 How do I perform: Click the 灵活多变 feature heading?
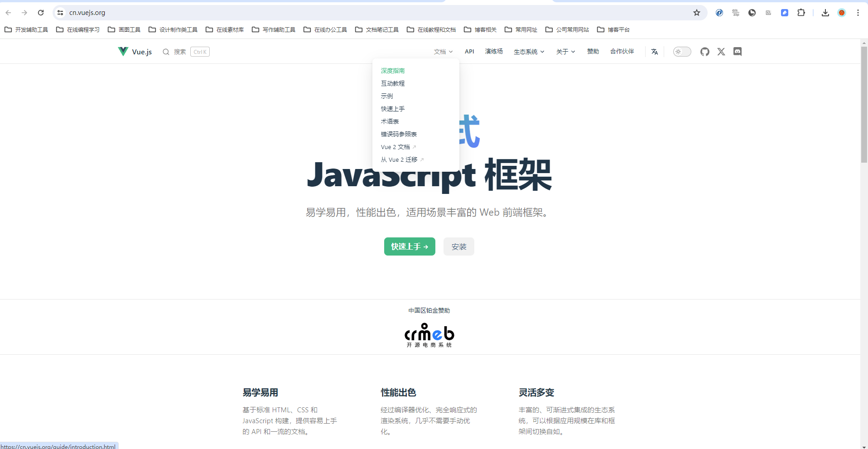click(536, 392)
